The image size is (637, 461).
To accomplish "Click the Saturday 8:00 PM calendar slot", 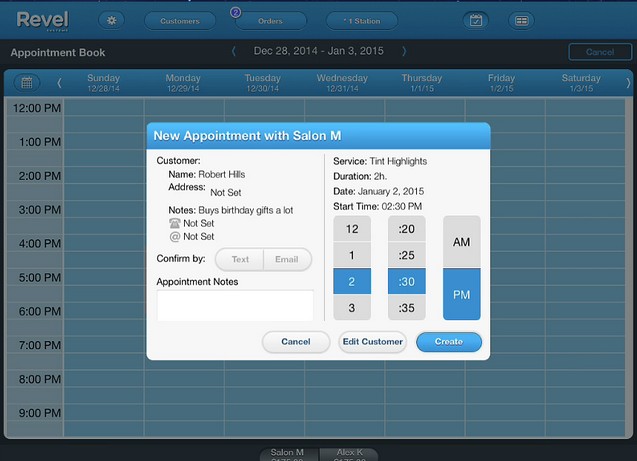I will click(585, 379).
